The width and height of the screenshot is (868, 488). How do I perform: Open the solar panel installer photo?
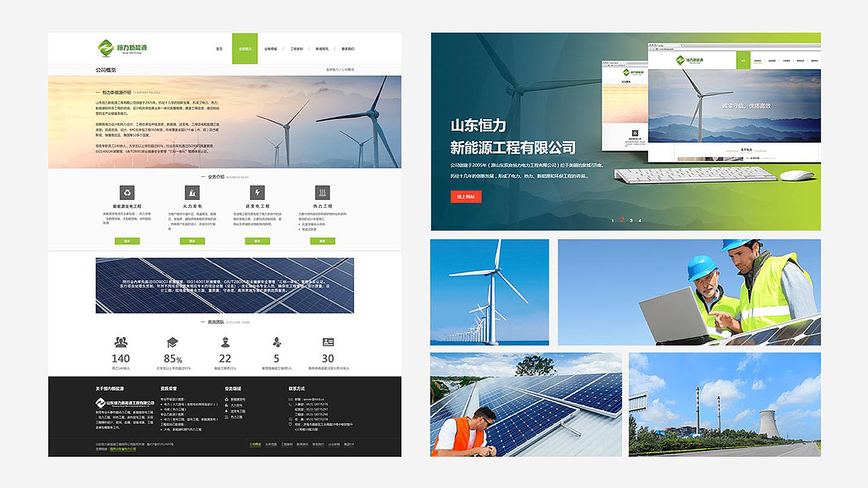(526, 404)
